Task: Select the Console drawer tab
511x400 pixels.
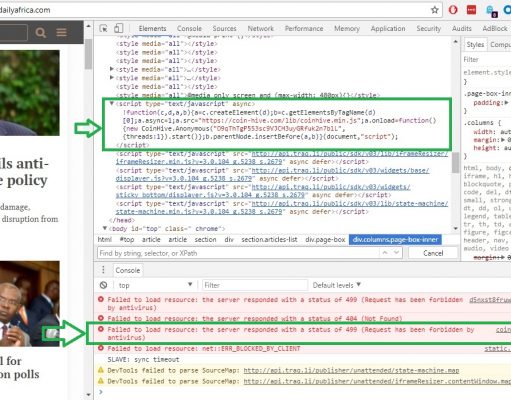Action: [x=128, y=270]
